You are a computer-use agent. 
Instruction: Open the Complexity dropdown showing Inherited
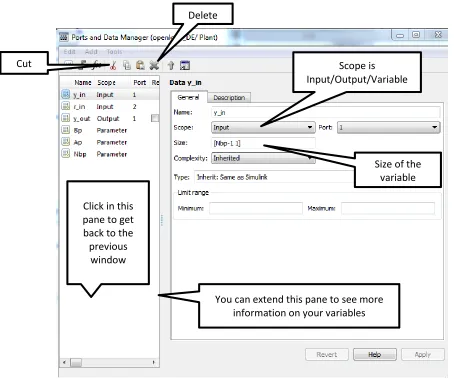point(263,158)
